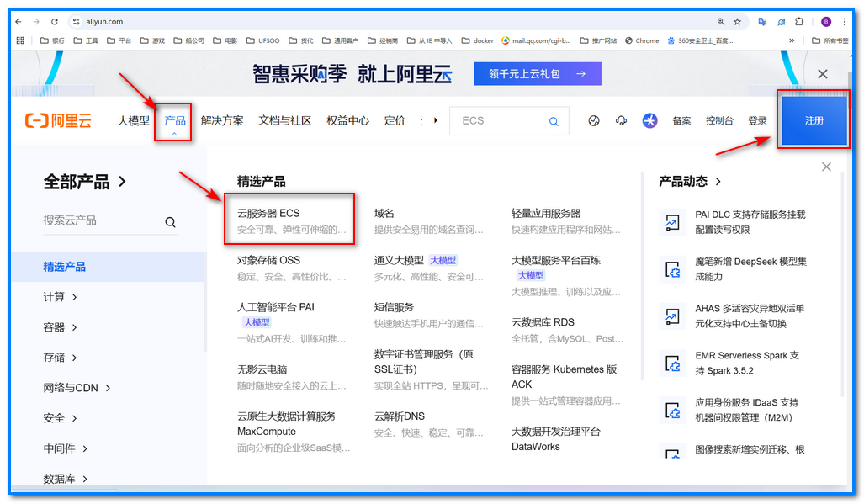Open the docker bookmark folder
Screen dimensions: 864x504
pyautogui.click(x=477, y=40)
